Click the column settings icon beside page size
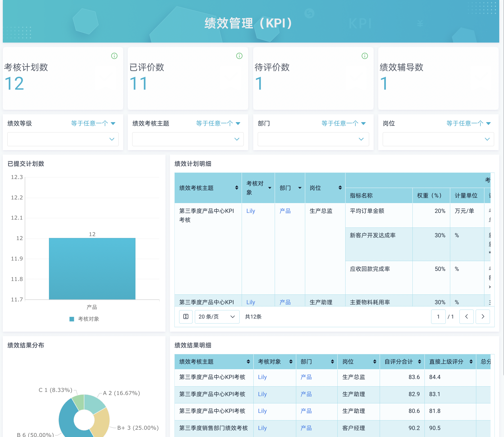Screen dimensions: 504x437 [x=186, y=317]
